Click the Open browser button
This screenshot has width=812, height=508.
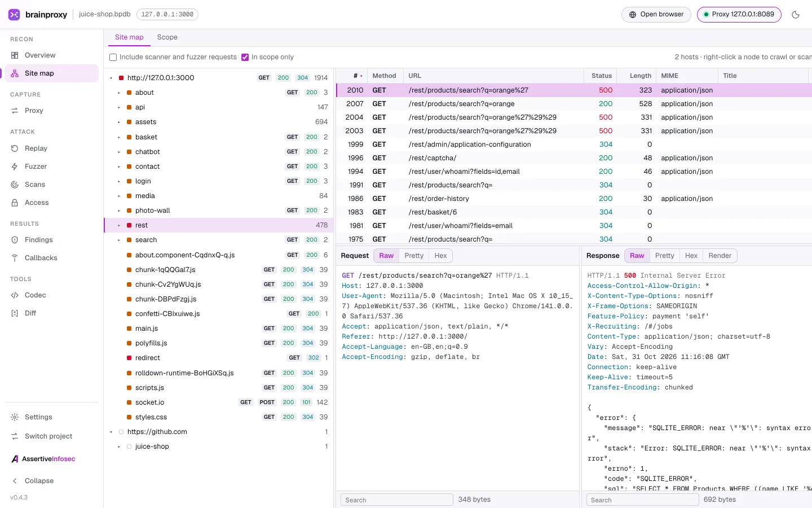[x=656, y=15]
